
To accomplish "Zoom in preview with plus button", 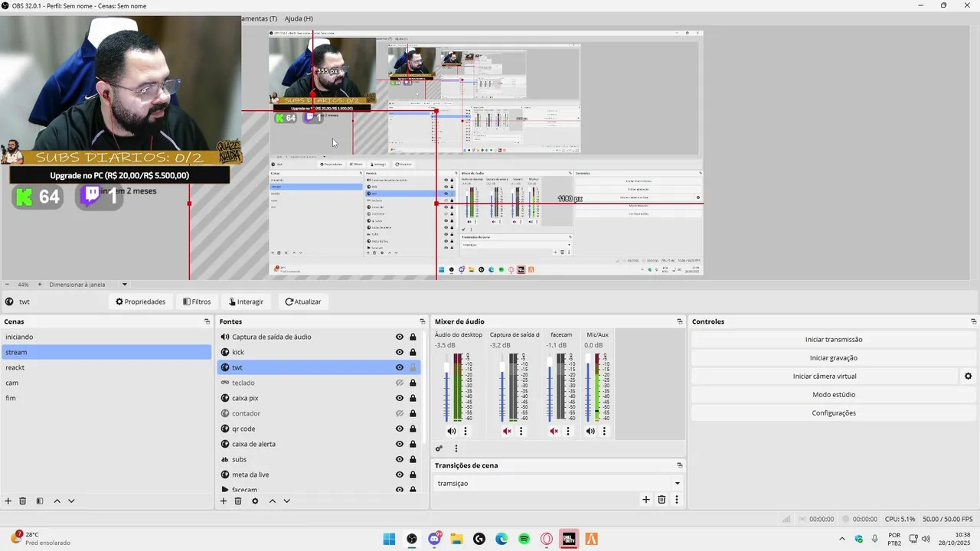I will [40, 285].
